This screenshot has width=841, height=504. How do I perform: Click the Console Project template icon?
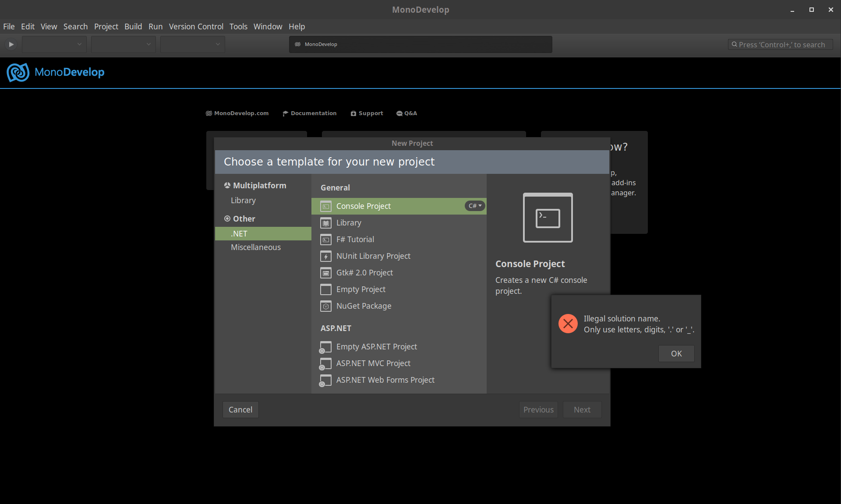(325, 206)
